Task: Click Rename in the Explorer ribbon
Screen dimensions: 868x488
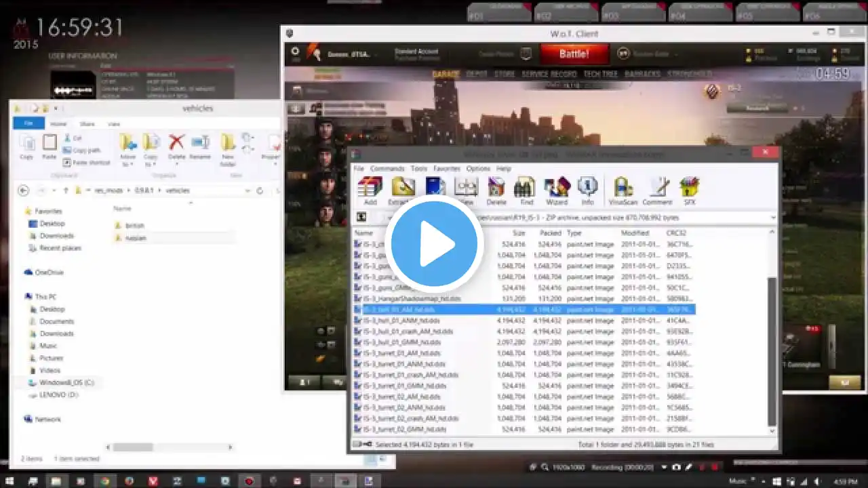Action: click(200, 146)
